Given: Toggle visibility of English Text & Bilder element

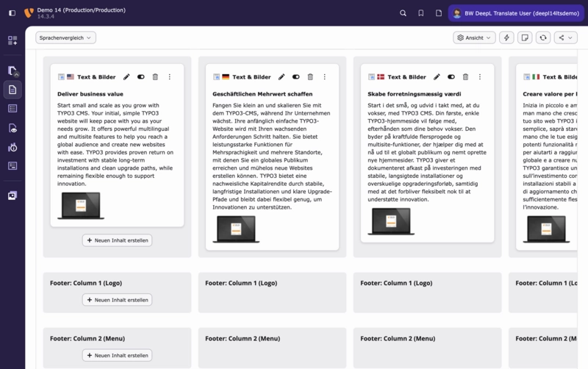Looking at the screenshot, I should [141, 77].
